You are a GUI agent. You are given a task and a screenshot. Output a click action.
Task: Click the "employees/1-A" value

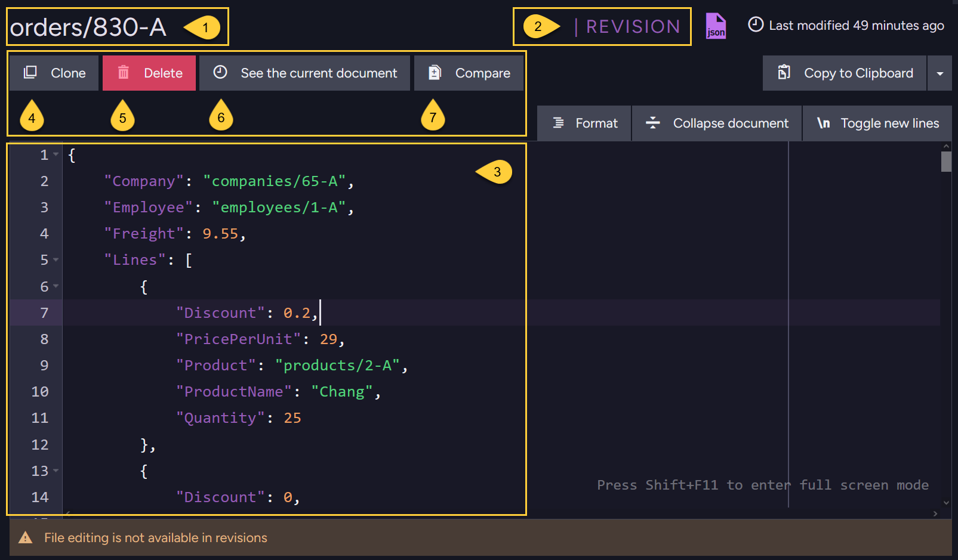[279, 208]
